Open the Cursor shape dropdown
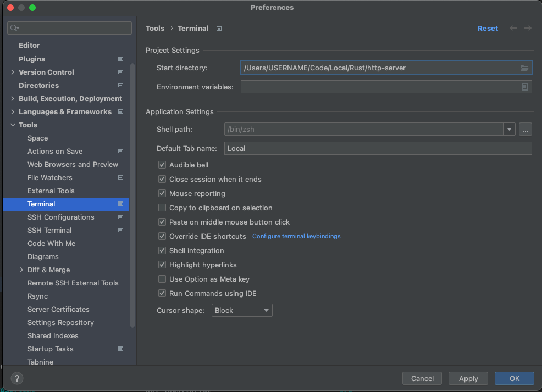Screen dimensions: 542x392 click(x=242, y=310)
